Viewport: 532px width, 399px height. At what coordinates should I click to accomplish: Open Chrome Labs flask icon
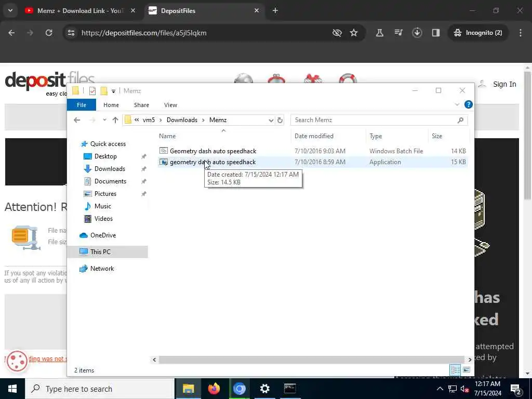click(x=379, y=33)
